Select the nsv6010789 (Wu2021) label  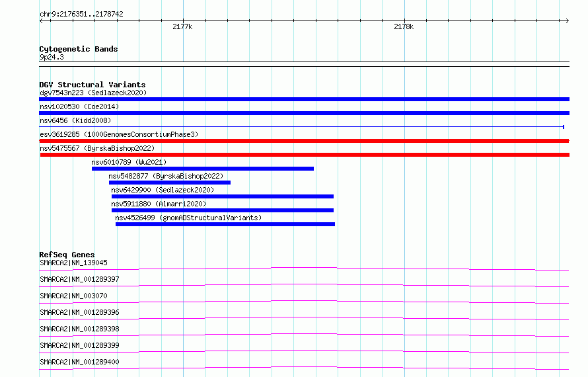129,162
